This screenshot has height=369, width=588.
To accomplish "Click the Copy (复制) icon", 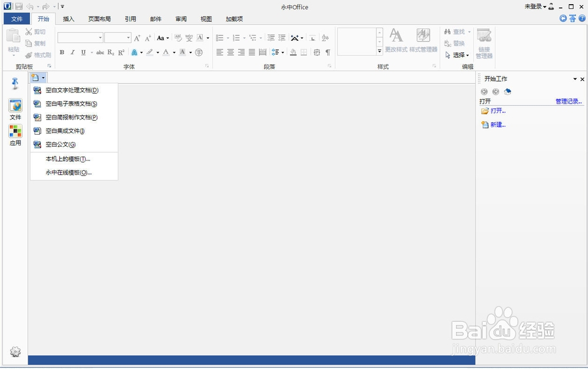I will tap(28, 44).
